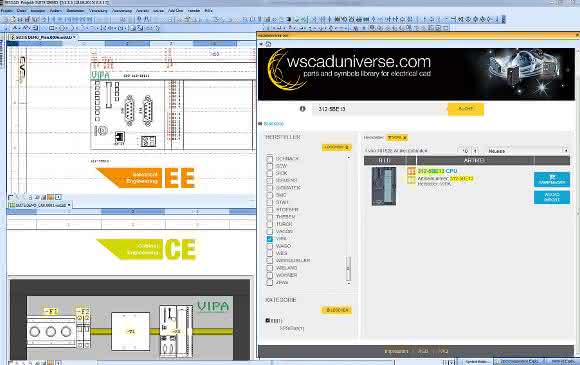The image size is (580, 365).
Task: Click the orange symbol icon beside the article title
Action: coord(411,171)
